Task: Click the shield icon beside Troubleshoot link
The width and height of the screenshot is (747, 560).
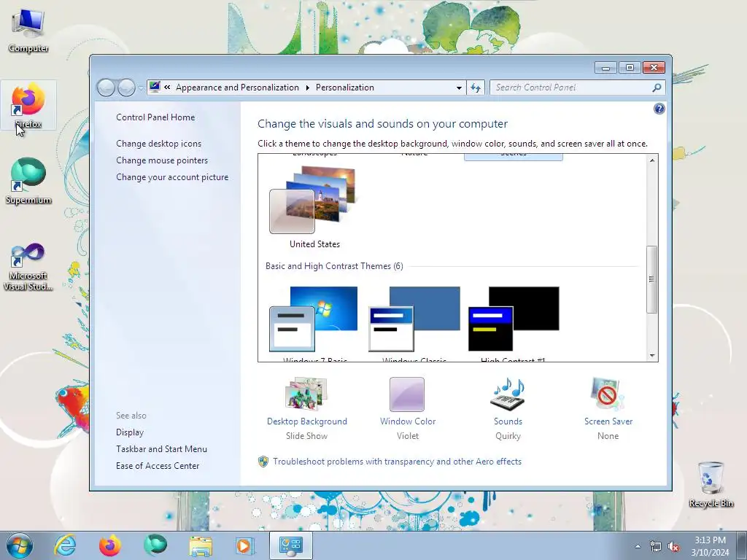Action: tap(263, 461)
